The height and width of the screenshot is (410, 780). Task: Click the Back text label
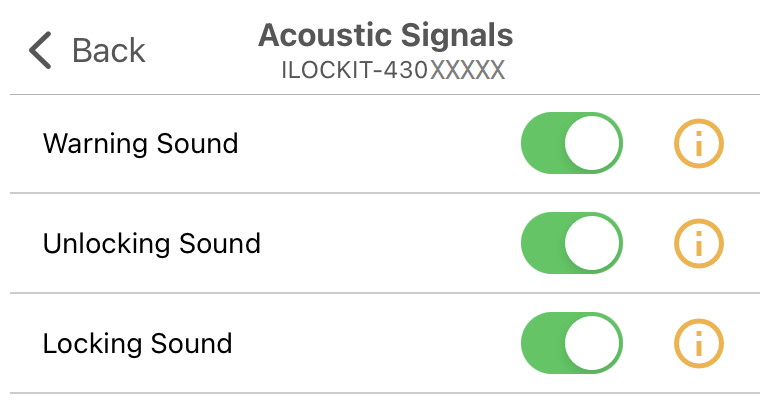[x=109, y=50]
